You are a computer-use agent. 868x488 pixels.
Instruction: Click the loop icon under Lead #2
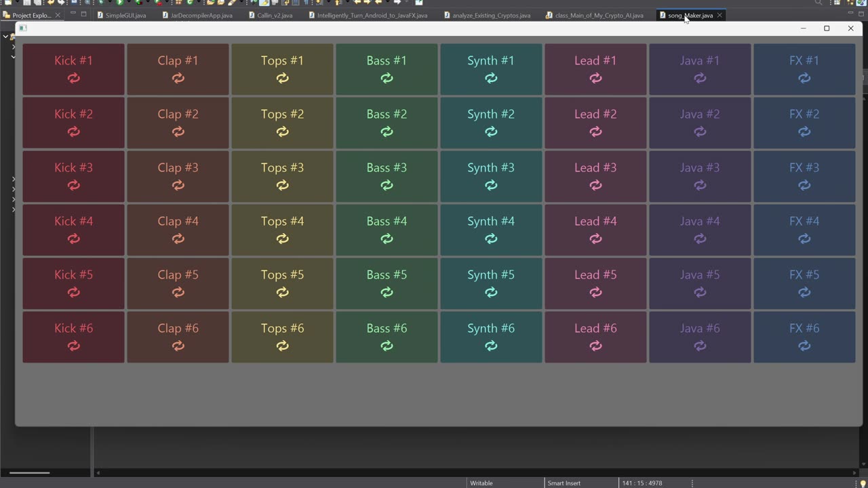[x=596, y=131]
